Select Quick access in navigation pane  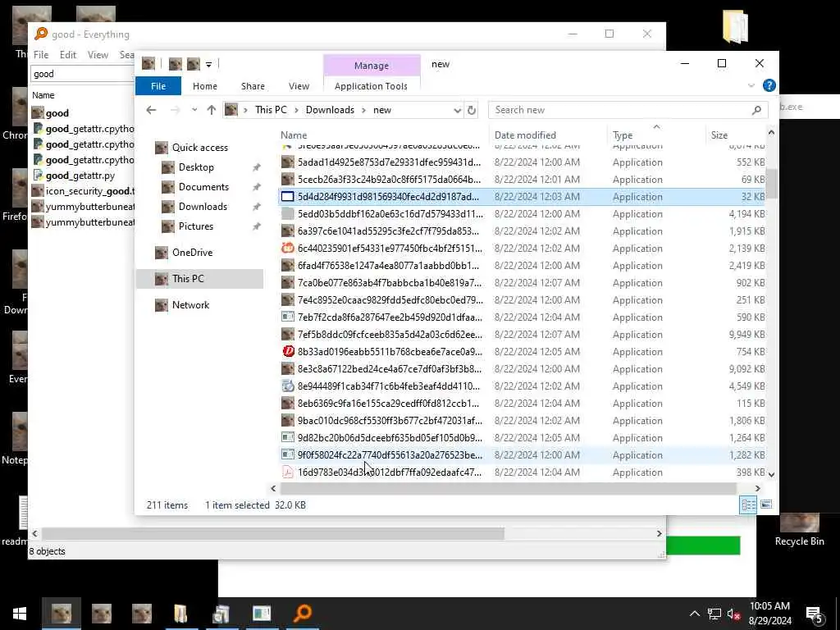pos(199,148)
